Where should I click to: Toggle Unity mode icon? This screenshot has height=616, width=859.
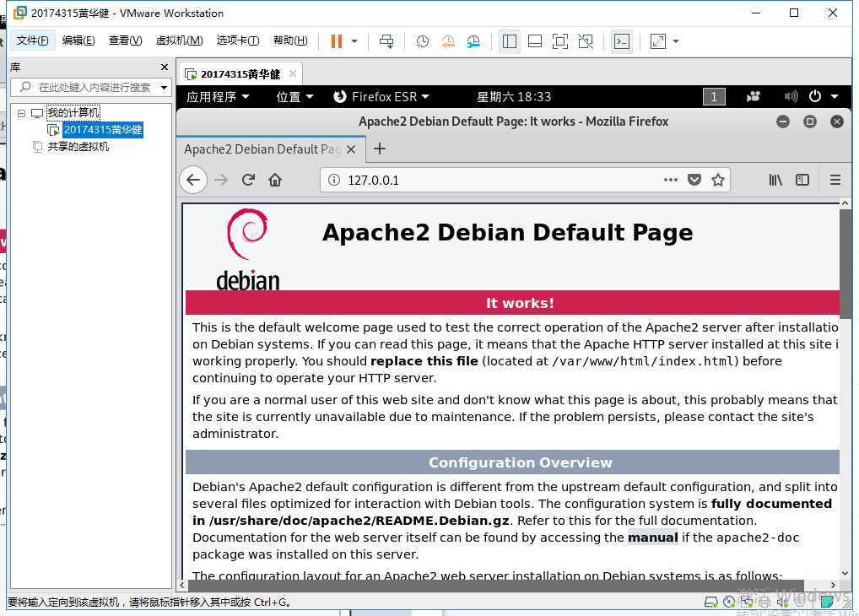tap(586, 41)
